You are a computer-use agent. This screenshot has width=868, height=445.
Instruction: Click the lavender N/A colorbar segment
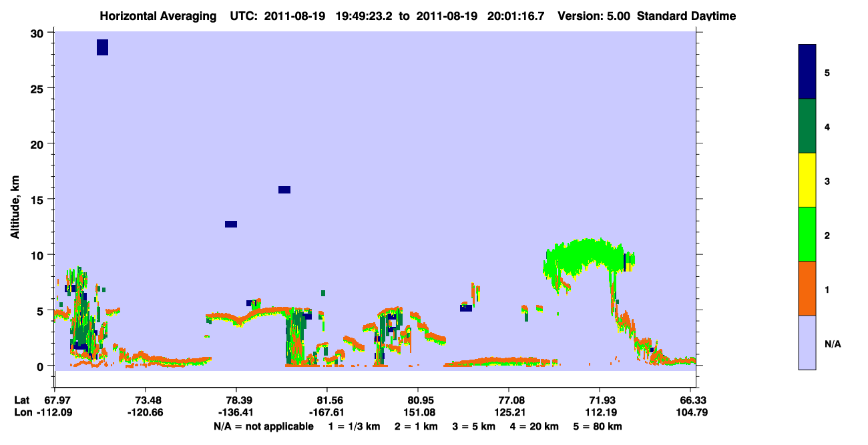coord(807,342)
